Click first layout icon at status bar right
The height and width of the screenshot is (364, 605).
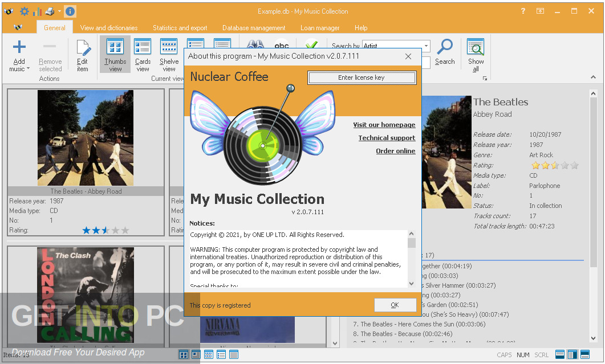[560, 354]
